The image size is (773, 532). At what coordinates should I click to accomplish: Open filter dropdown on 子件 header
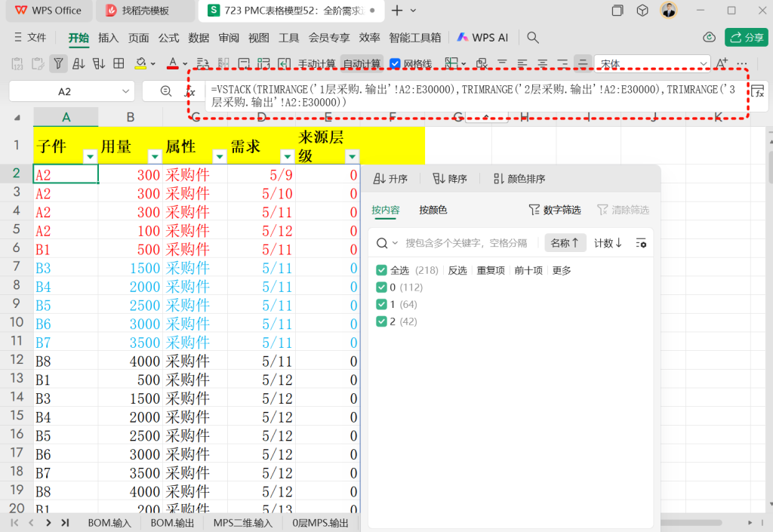tap(91, 157)
